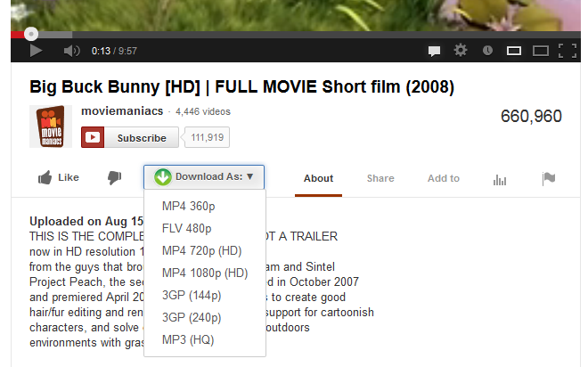Like the video with thumbs-up button
Viewport: 588px width, 367px height.
point(59,178)
